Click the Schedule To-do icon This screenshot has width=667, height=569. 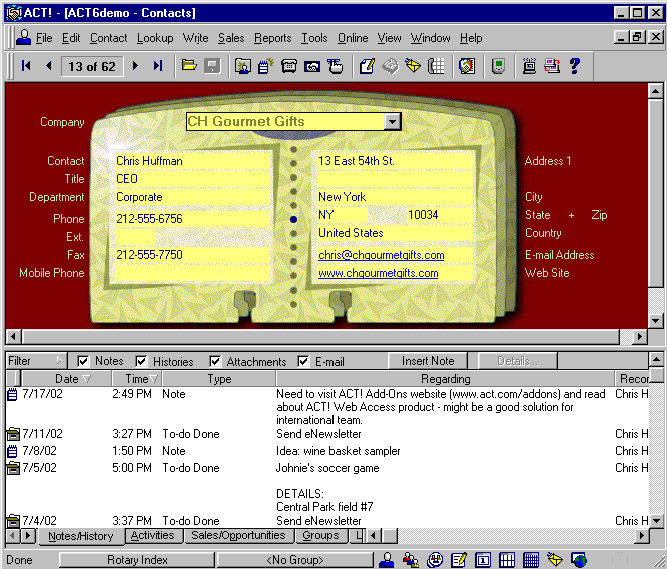click(335, 66)
